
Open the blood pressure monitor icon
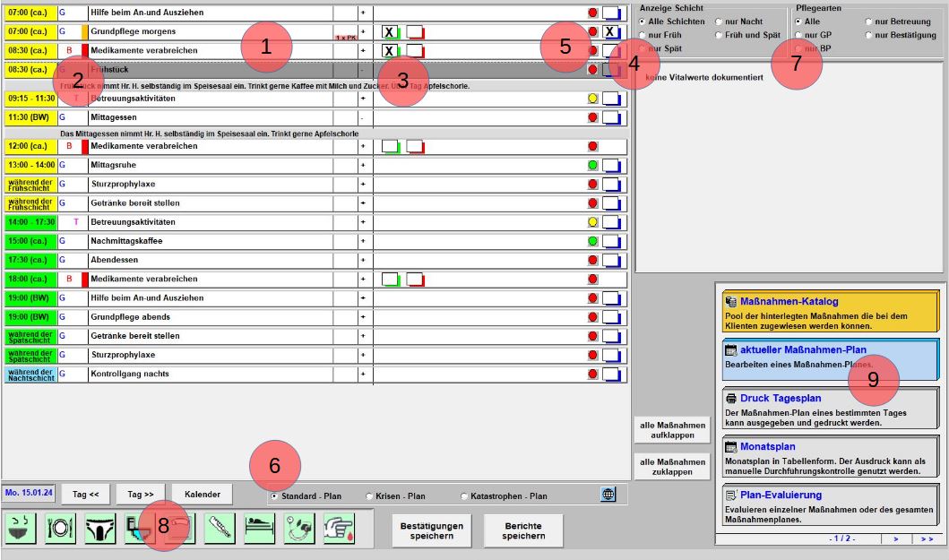(x=300, y=529)
